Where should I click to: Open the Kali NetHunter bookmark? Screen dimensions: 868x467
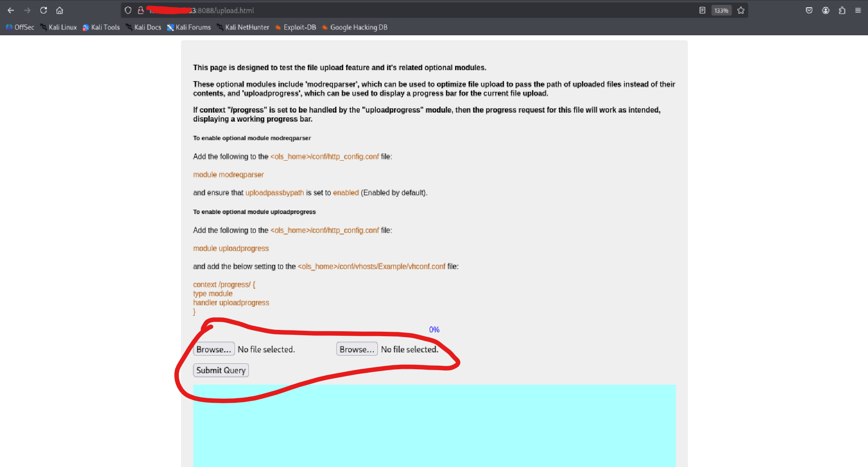[x=243, y=27]
